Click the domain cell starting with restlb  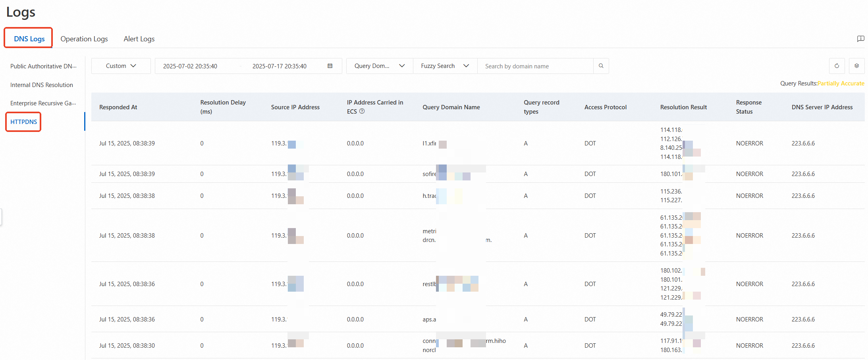coord(451,284)
